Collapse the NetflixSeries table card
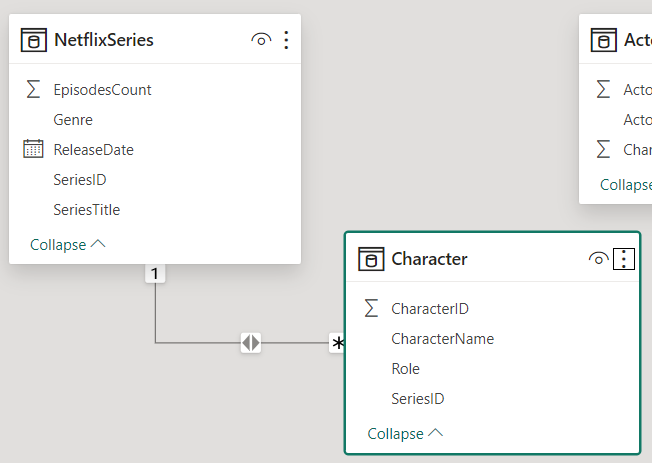Screen dimensions: 652x463 pyautogui.click(x=68, y=244)
